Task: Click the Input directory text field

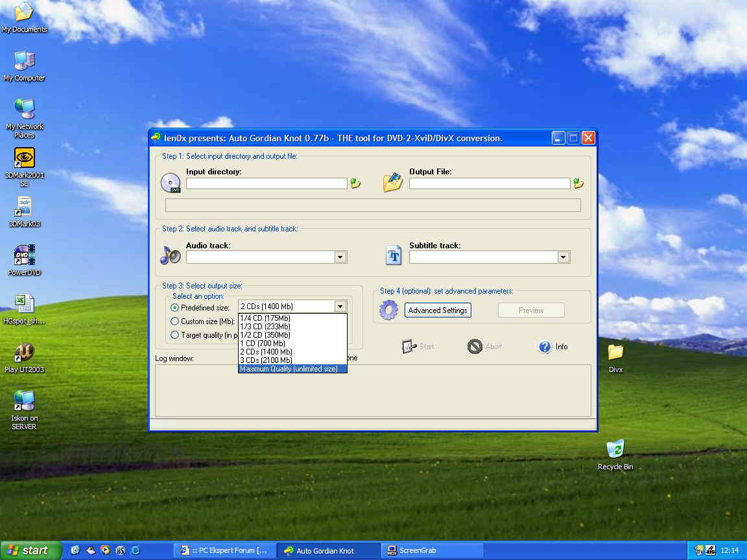Action: click(267, 184)
